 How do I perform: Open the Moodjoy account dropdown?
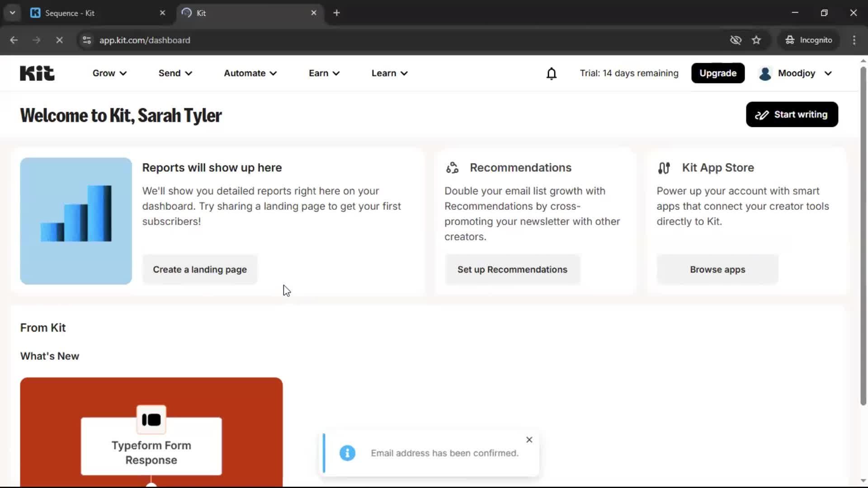pos(795,73)
